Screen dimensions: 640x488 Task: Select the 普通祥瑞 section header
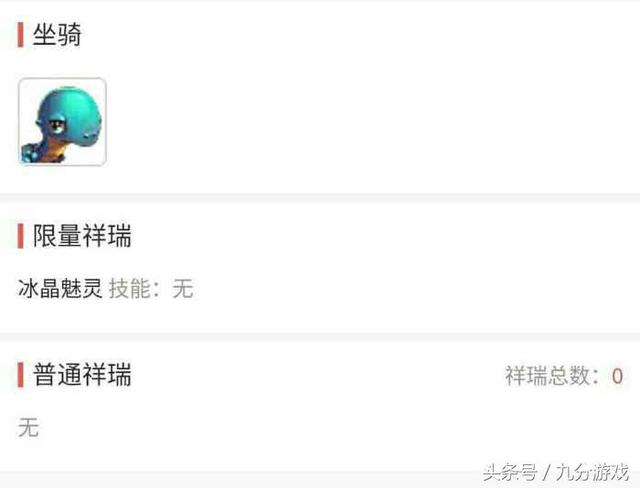coord(82,374)
